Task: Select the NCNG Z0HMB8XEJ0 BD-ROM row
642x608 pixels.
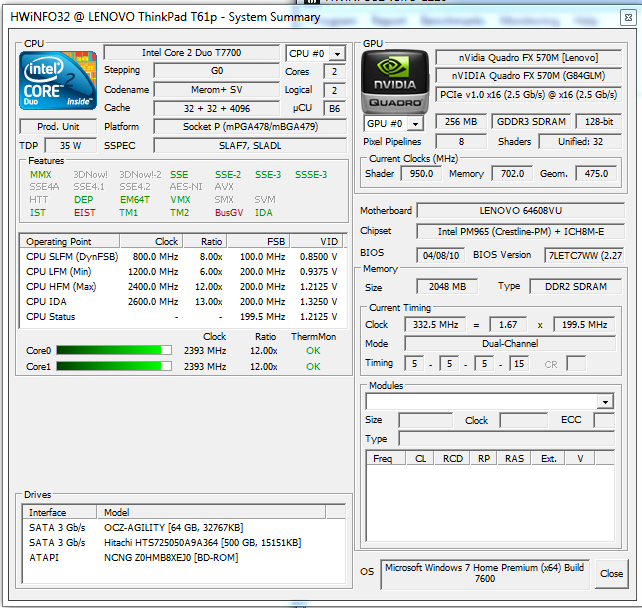Action: (x=184, y=558)
